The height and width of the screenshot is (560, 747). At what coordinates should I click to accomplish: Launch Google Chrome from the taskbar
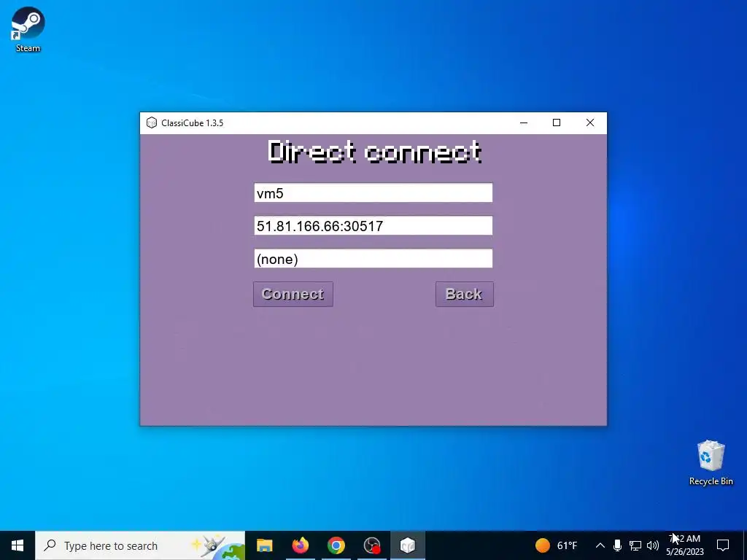pyautogui.click(x=336, y=545)
